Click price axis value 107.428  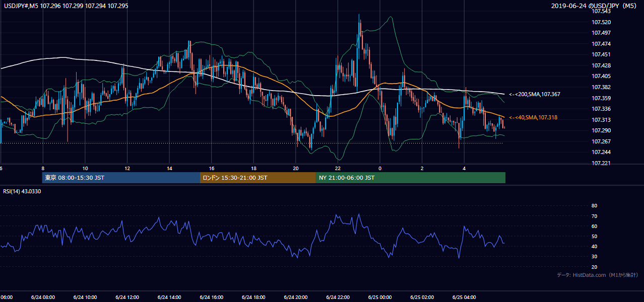601,65
